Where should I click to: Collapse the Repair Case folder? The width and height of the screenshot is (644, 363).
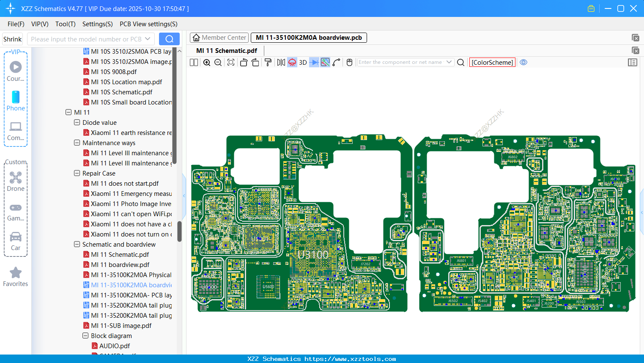click(x=77, y=173)
